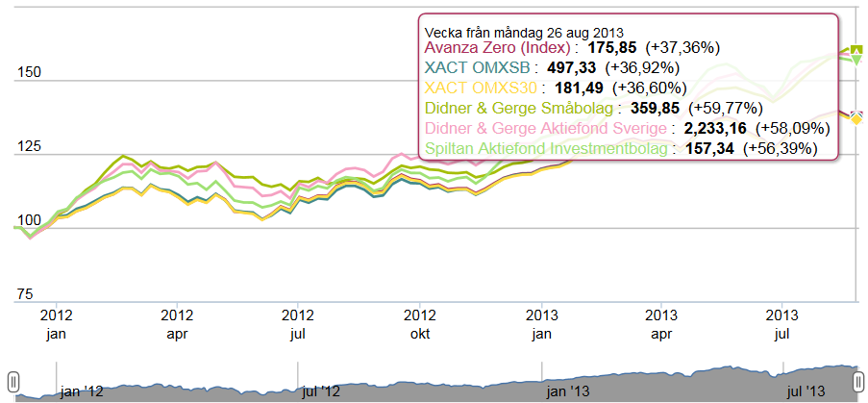Click the y-axis label 75
Screen dimensions: 868x403
[24, 294]
